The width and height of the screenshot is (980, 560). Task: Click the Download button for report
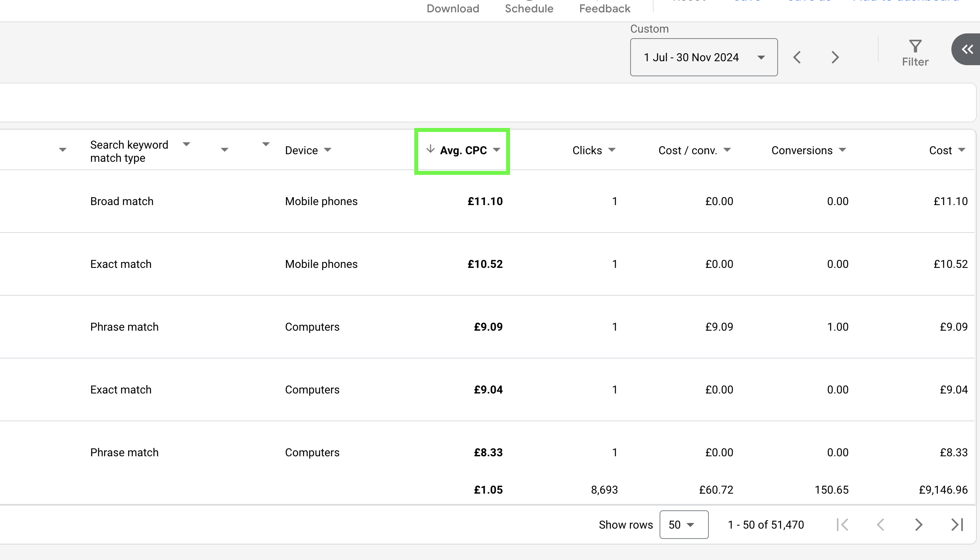click(x=452, y=9)
